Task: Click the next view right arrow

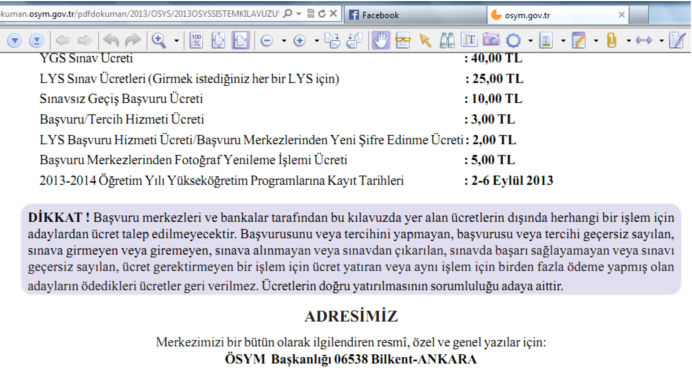Action: pyautogui.click(x=84, y=41)
